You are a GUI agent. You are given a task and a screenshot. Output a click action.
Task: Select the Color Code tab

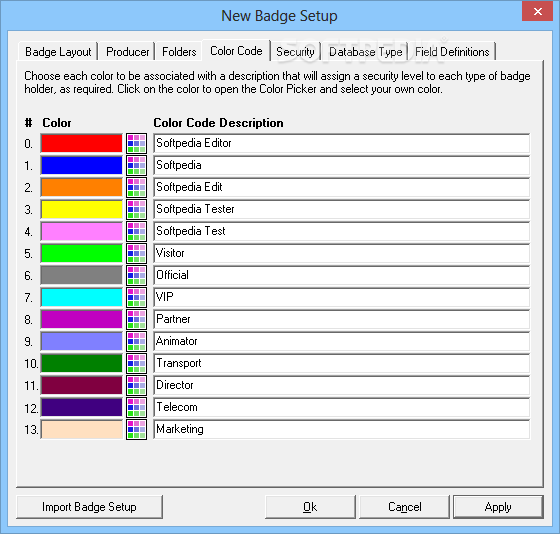pos(236,51)
